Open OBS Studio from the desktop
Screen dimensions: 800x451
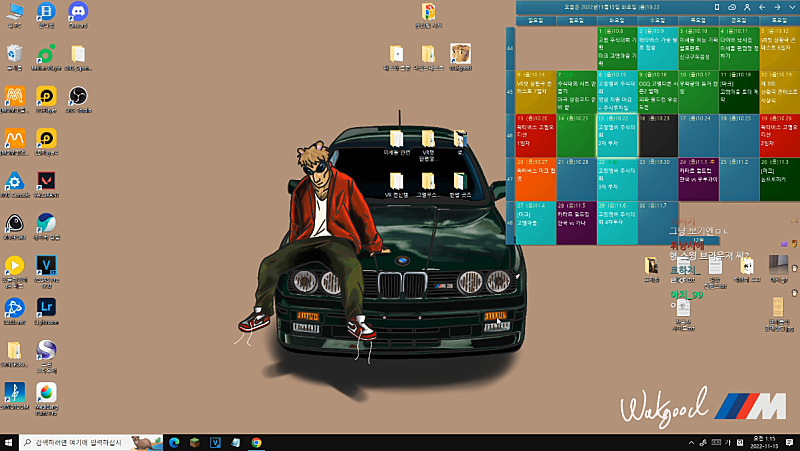(x=77, y=97)
